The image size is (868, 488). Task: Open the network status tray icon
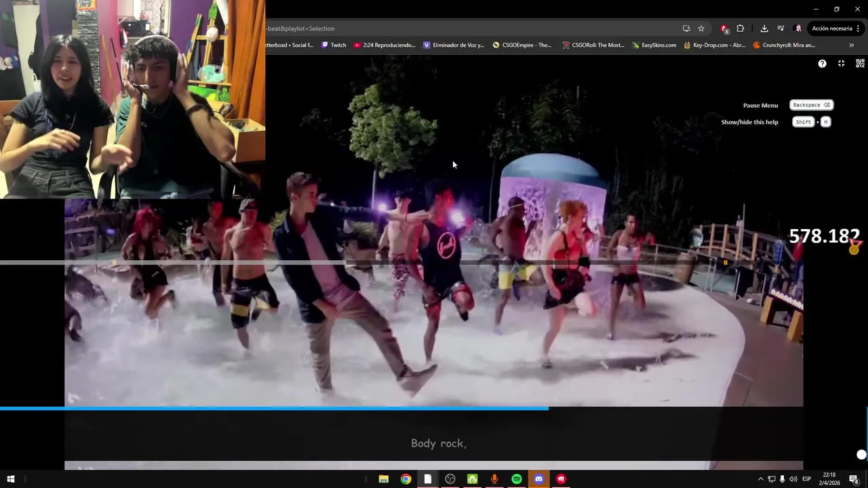(771, 479)
